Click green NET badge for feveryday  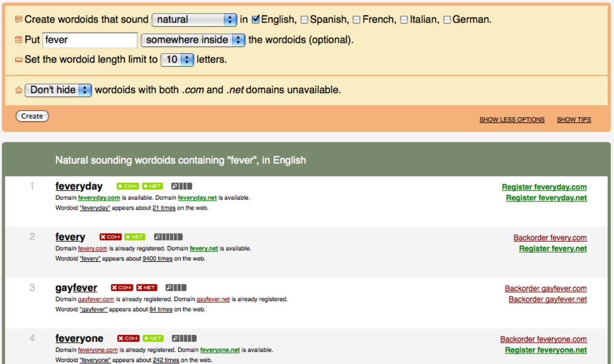pos(152,186)
